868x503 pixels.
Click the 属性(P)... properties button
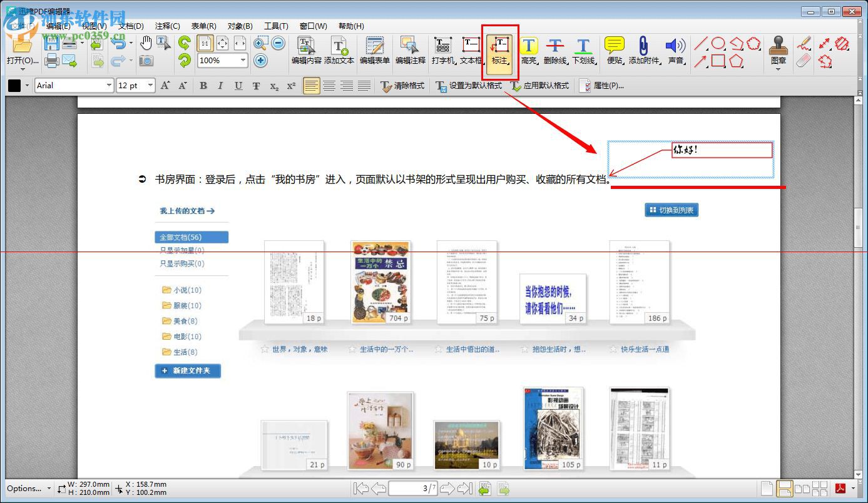pos(601,86)
